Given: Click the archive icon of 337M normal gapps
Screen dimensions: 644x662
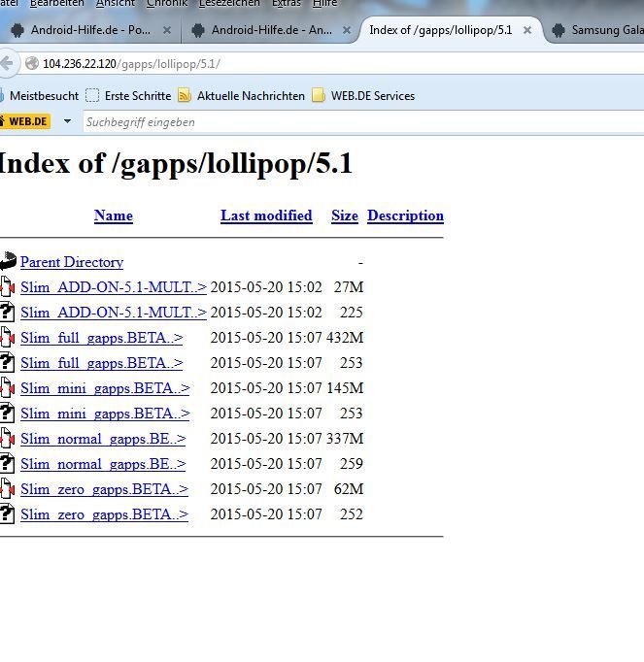Looking at the screenshot, I should 7,438.
